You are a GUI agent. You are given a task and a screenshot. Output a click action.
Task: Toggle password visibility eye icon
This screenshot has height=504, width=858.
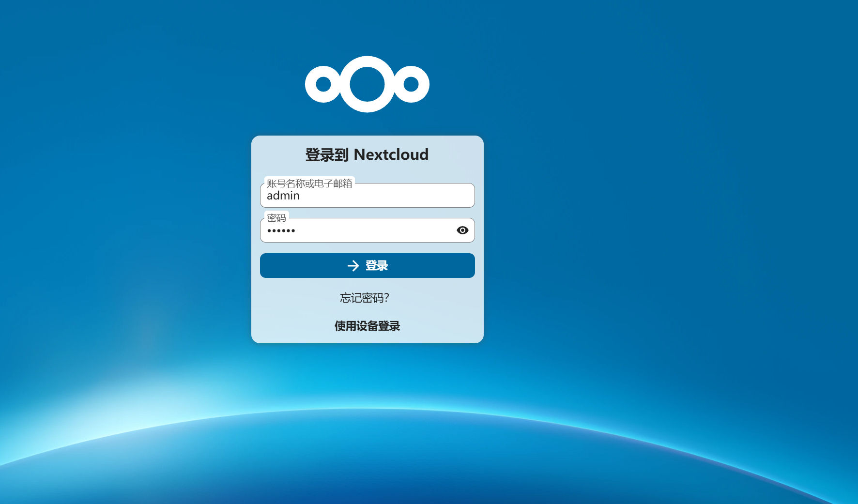coord(462,230)
